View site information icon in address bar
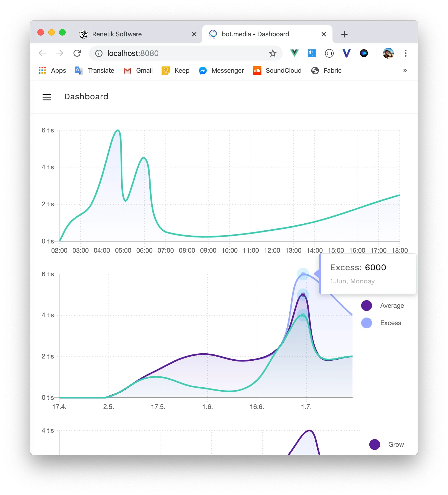This screenshot has width=448, height=495. tap(99, 53)
